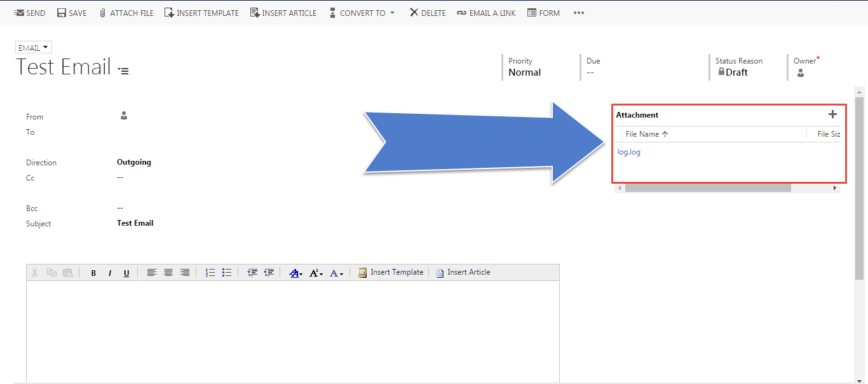
Task: Open the more commands ellipsis menu
Action: pos(578,12)
